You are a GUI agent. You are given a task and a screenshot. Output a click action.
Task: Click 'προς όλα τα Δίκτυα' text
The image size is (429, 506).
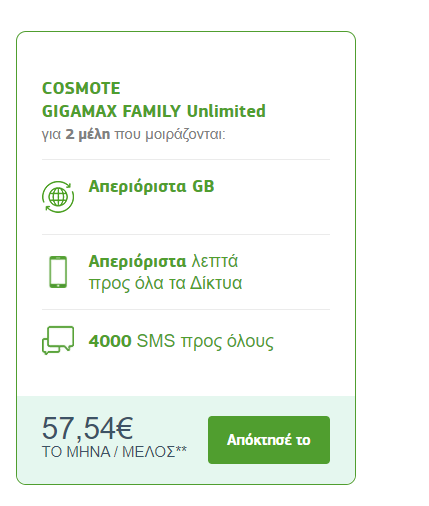tap(165, 283)
